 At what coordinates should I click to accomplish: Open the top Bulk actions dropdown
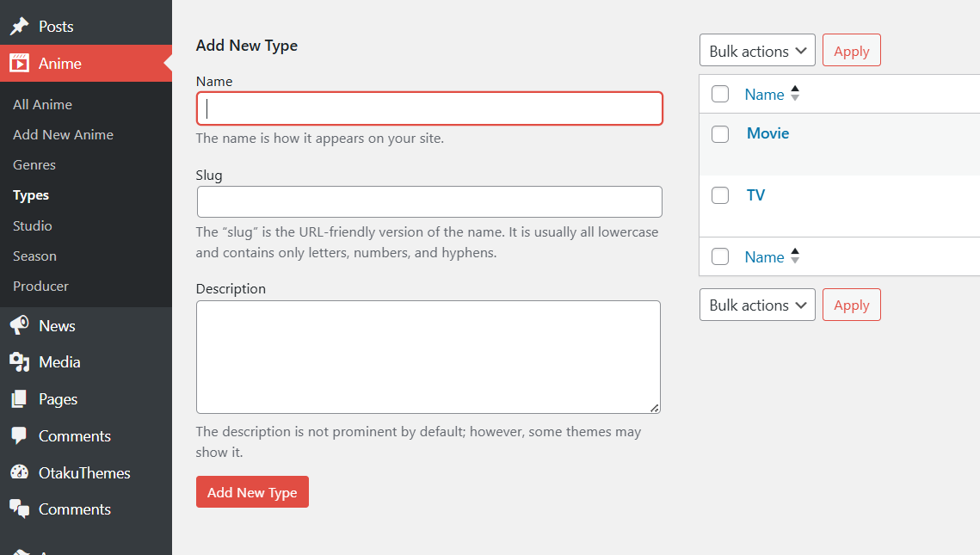coord(757,51)
